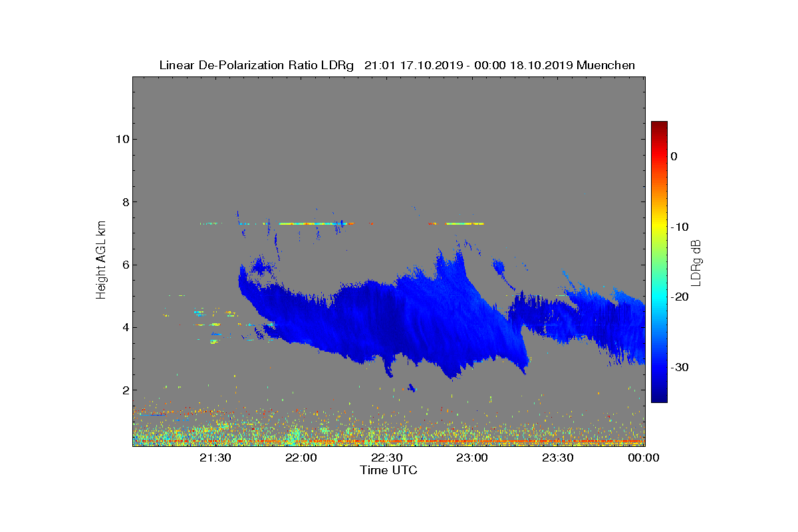Click the 'Time UTC' axis label
Viewport: 798px width, 532px height.
[388, 470]
